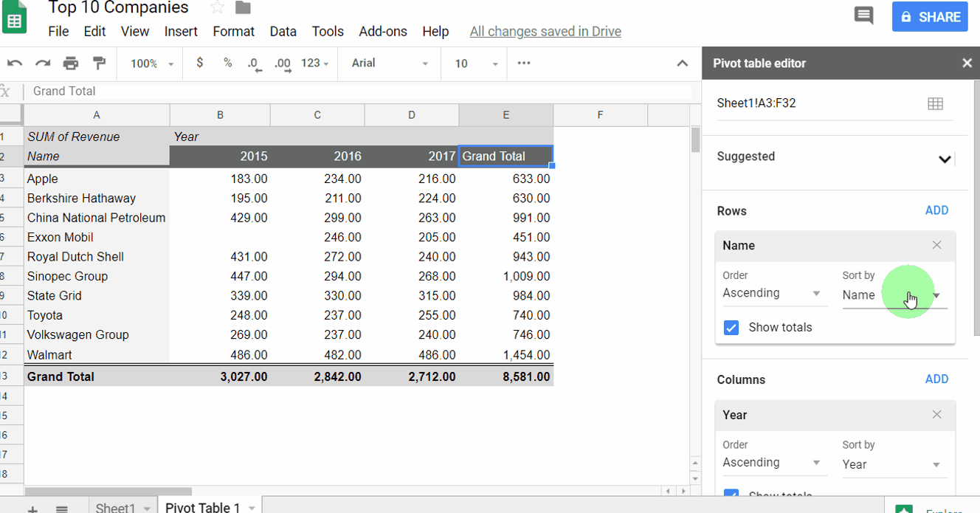Open the Help menu
The image size is (980, 513).
(x=435, y=32)
